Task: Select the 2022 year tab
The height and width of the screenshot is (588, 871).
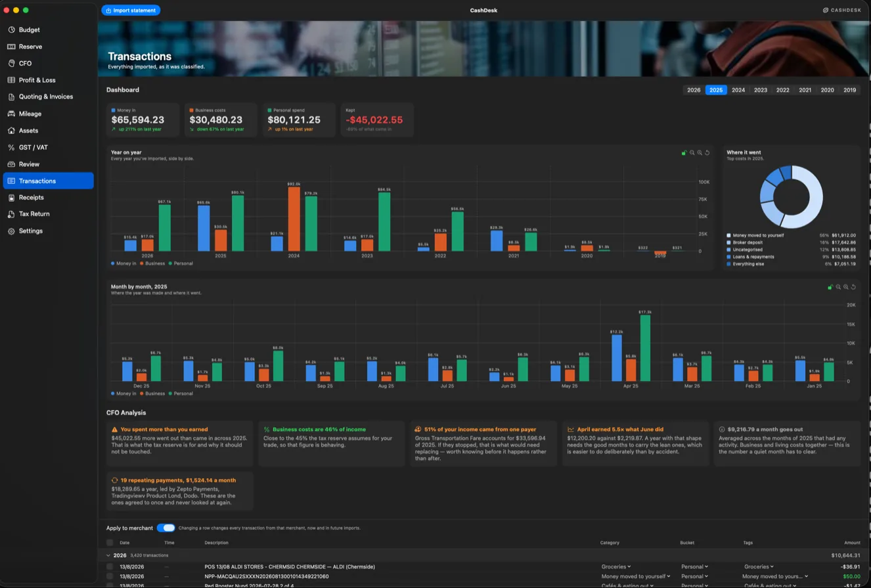Action: click(x=782, y=90)
